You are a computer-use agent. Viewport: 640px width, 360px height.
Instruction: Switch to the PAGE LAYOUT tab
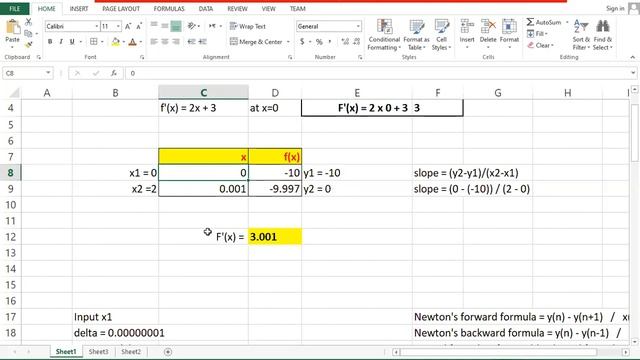(x=121, y=9)
